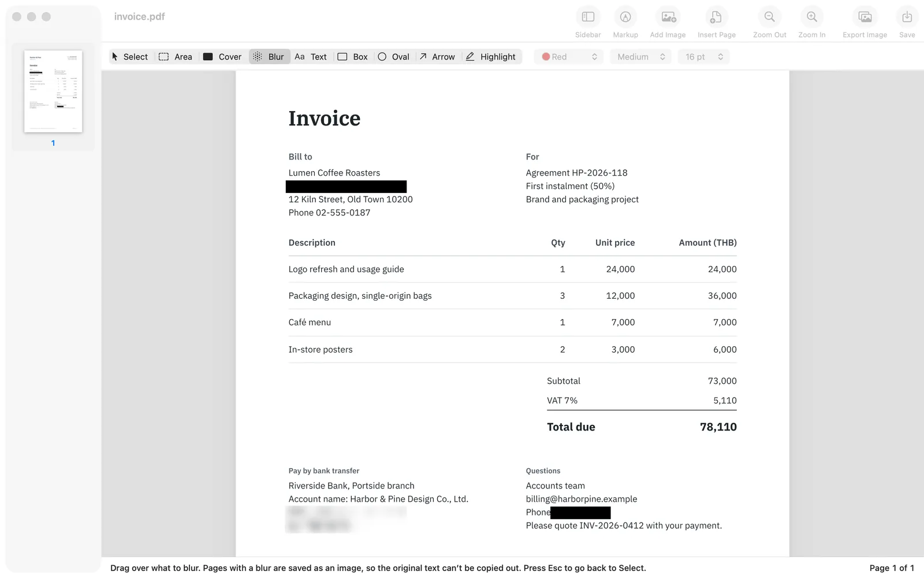
Task: Click the 'invoice.pdf' window title
Action: (139, 17)
